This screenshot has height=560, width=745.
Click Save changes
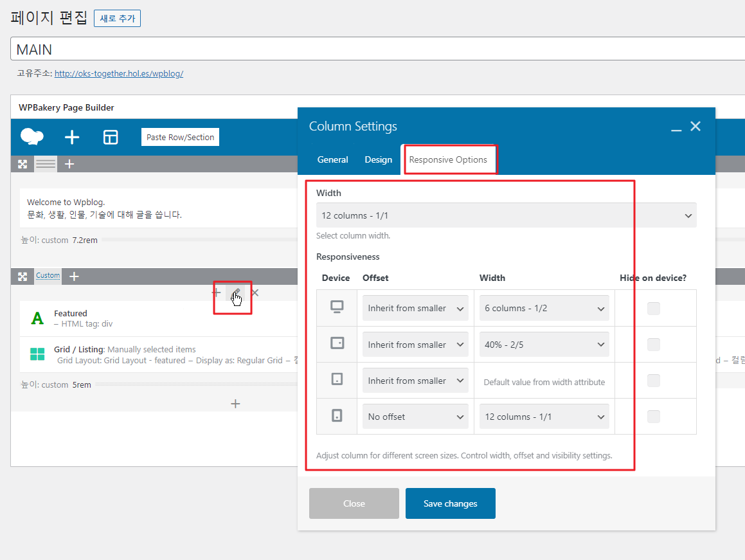451,503
